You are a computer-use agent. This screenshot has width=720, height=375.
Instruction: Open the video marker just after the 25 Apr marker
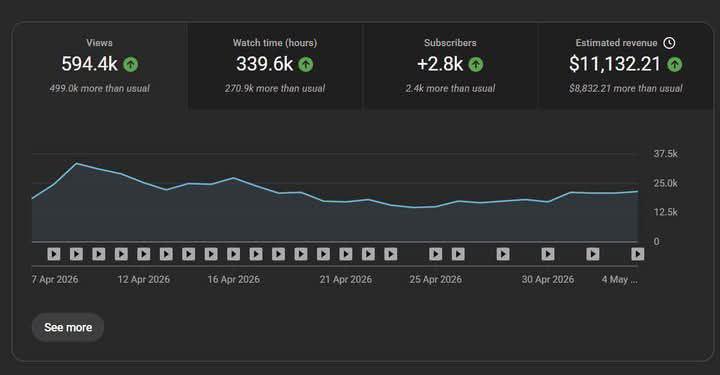point(458,254)
